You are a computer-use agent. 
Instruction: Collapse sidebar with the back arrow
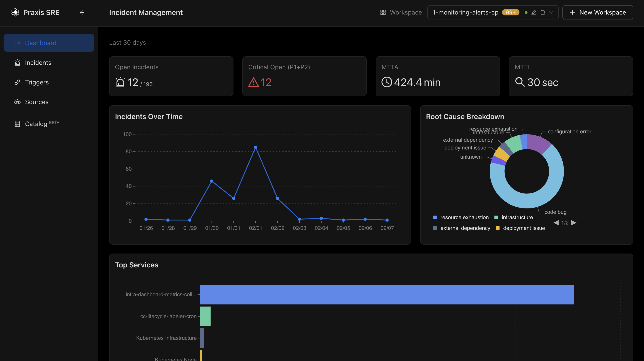(82, 12)
